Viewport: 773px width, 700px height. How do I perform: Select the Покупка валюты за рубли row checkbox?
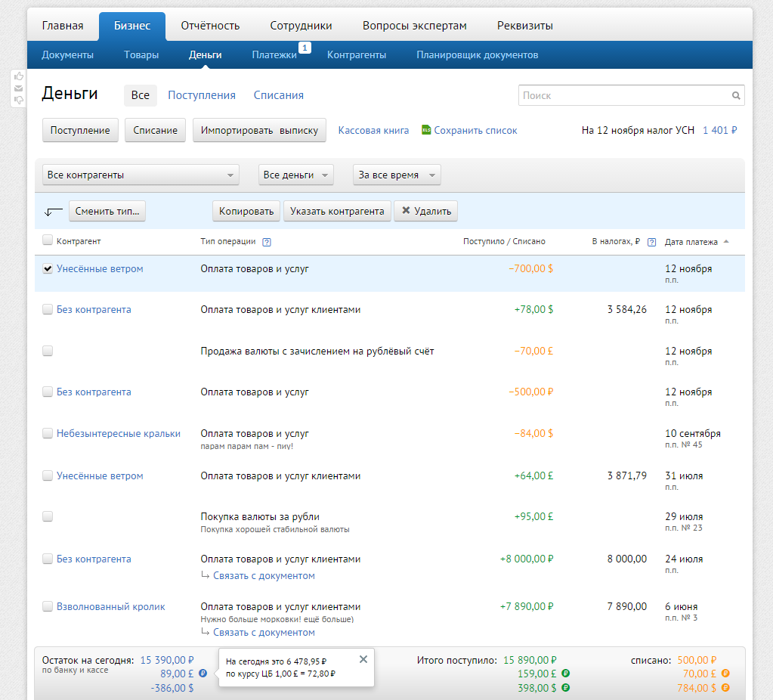pos(48,516)
